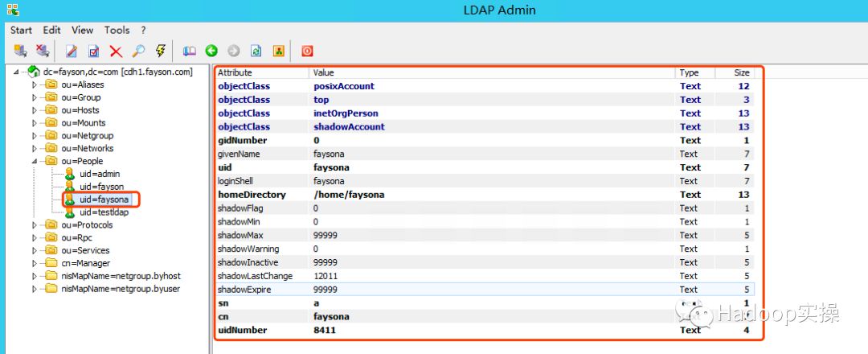
Task: Select the inetOrgPerson objectClass value
Action: pyautogui.click(x=346, y=113)
